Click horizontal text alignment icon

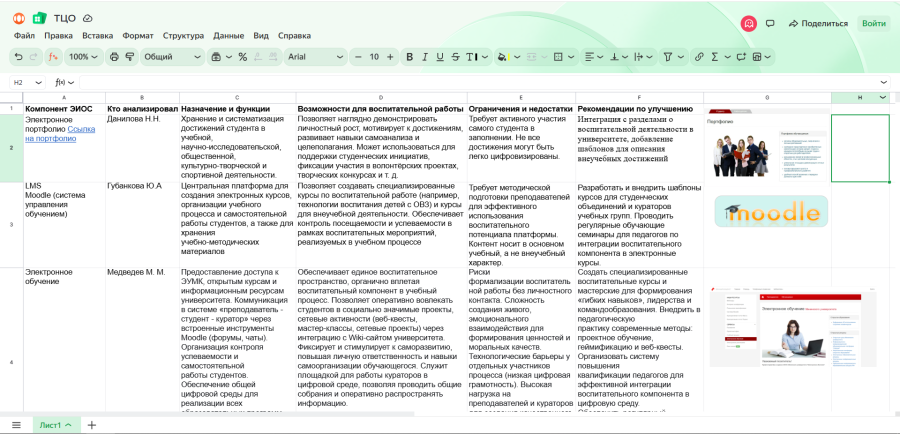coord(589,57)
